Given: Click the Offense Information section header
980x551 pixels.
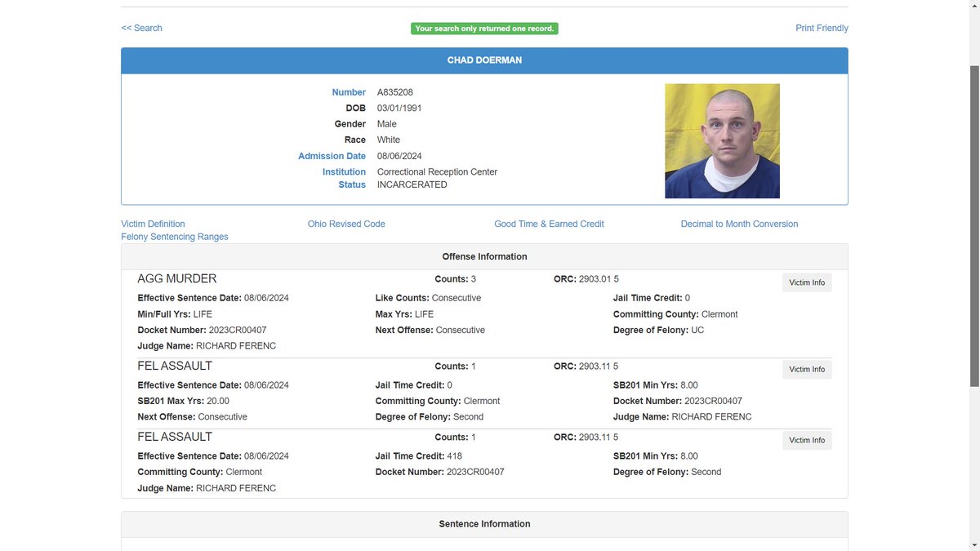Looking at the screenshot, I should pos(484,256).
